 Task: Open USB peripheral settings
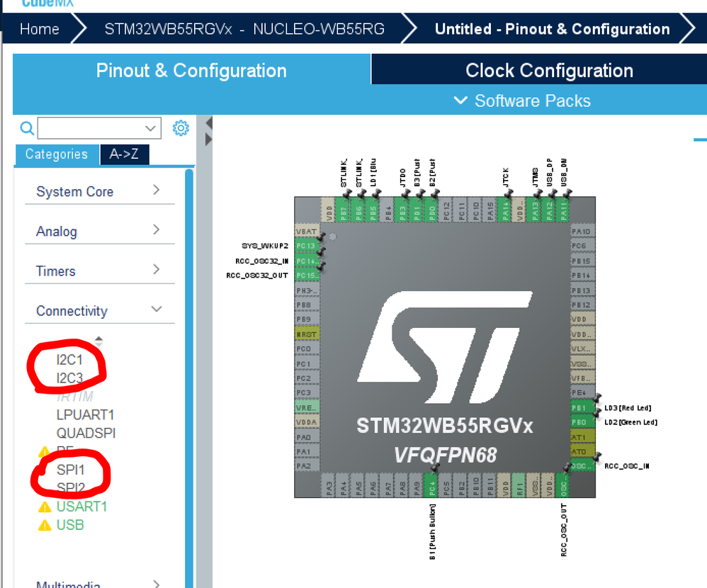click(x=70, y=525)
